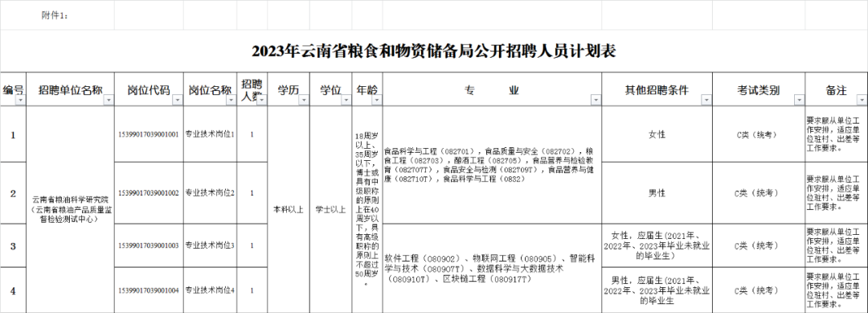Select the 备注 note cell in row 1
The width and height of the screenshot is (868, 313).
837,134
